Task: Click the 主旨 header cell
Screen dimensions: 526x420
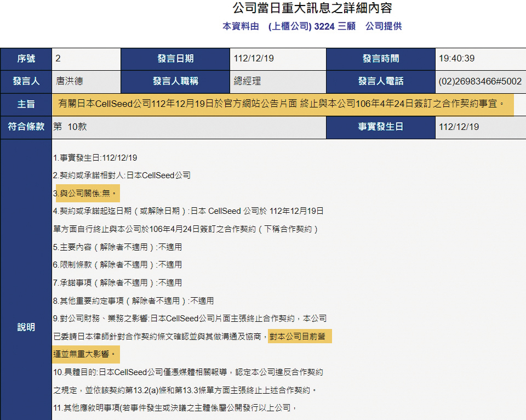Action: pos(26,104)
